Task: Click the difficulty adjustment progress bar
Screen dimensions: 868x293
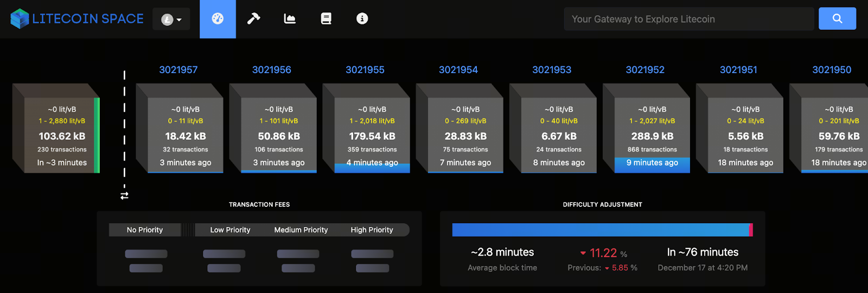Action: click(602, 230)
